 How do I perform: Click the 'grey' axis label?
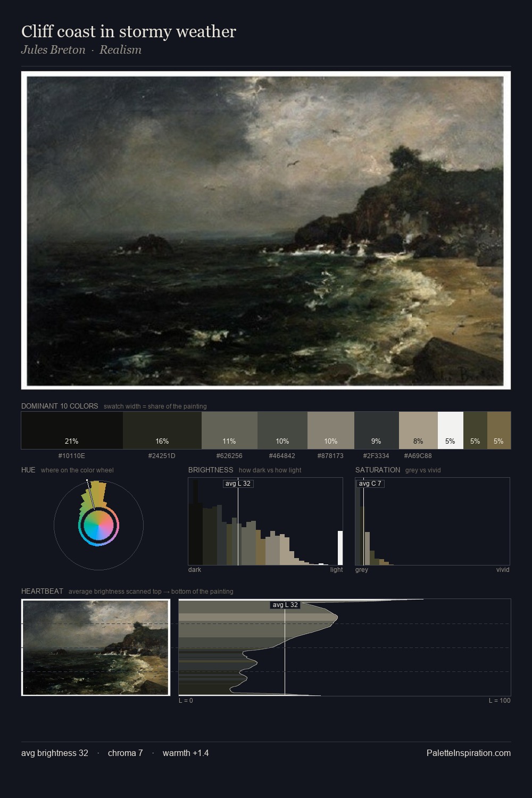tap(362, 570)
